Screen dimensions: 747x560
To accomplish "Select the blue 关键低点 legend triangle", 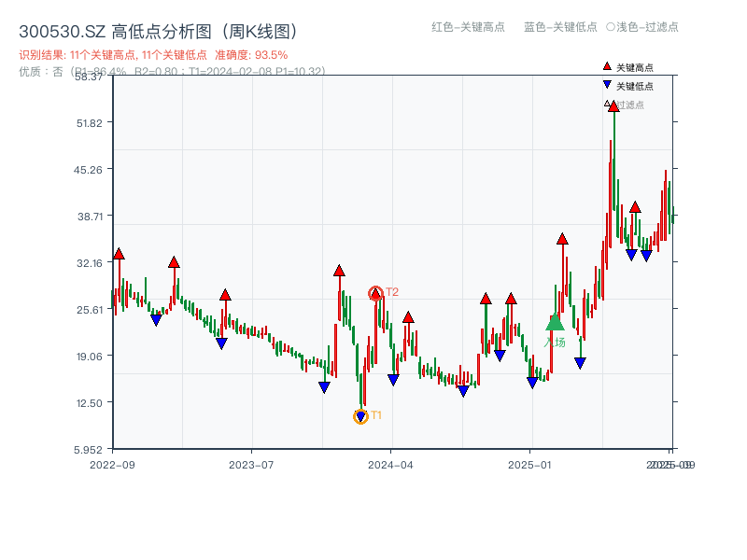I will (607, 85).
